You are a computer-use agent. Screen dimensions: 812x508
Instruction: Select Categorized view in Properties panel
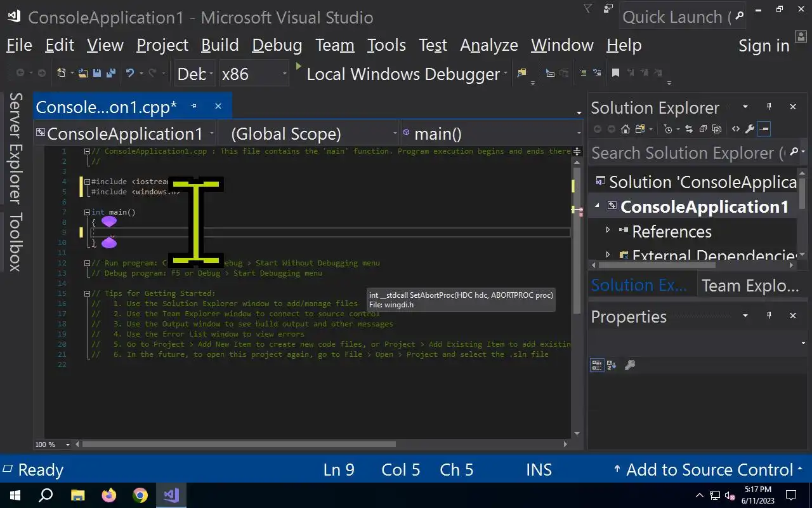tap(596, 365)
